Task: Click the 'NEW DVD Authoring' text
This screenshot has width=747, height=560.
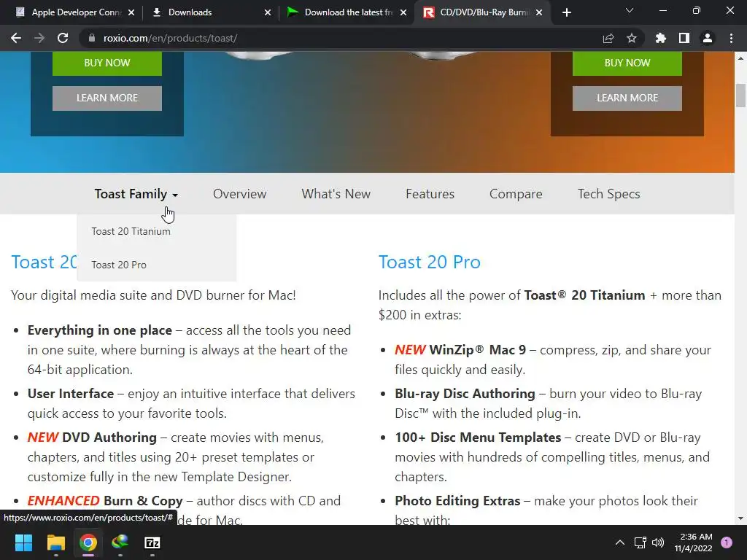Action: point(92,437)
